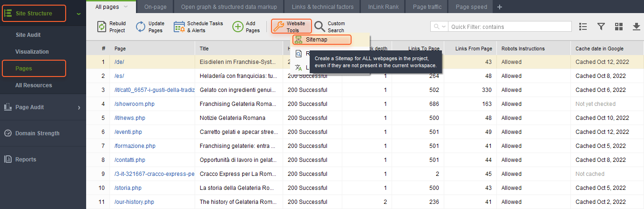Screen dimensions: 644x209
Task: Click the Site Structure icon in the sidebar
Action: click(x=8, y=14)
